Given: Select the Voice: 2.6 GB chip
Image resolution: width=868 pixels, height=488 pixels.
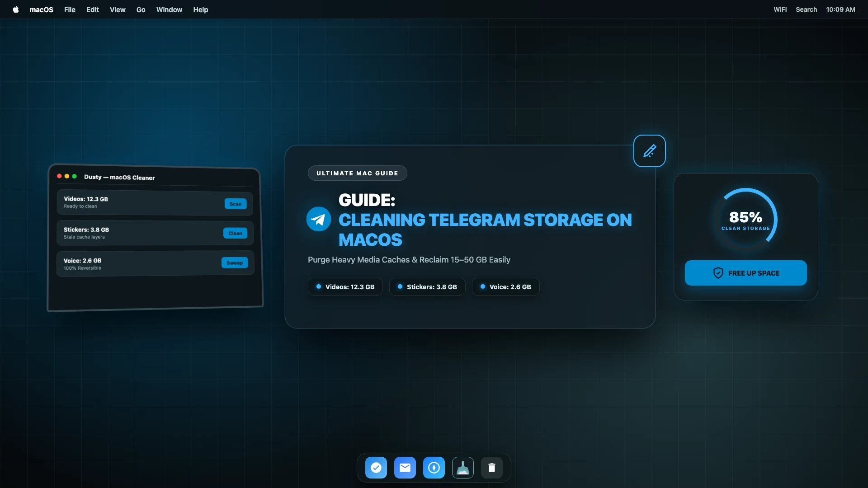Looking at the screenshot, I should 505,287.
